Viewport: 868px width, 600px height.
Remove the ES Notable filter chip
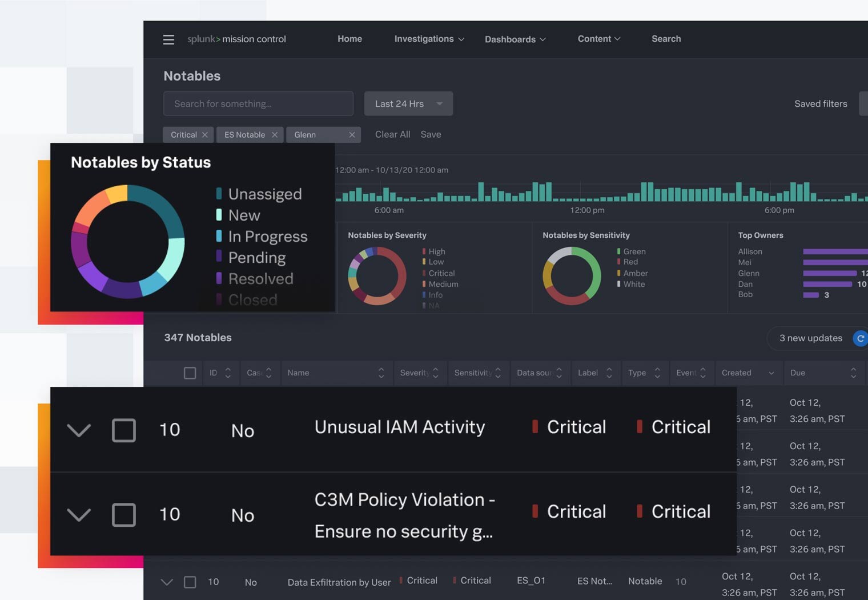(275, 135)
